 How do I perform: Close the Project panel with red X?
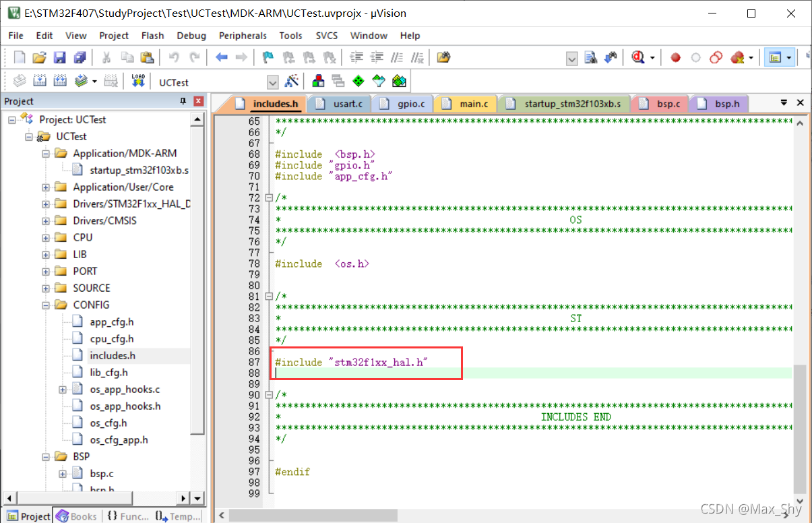tap(198, 101)
